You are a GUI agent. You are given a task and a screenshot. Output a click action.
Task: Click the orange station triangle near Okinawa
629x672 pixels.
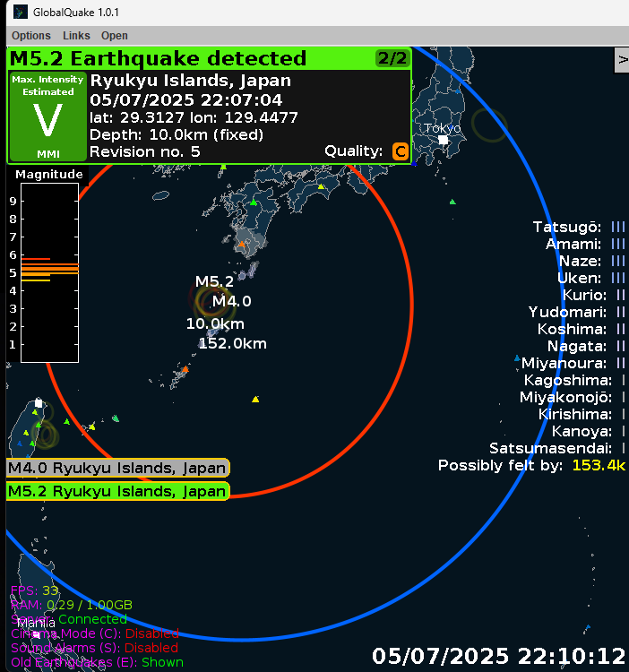click(185, 368)
